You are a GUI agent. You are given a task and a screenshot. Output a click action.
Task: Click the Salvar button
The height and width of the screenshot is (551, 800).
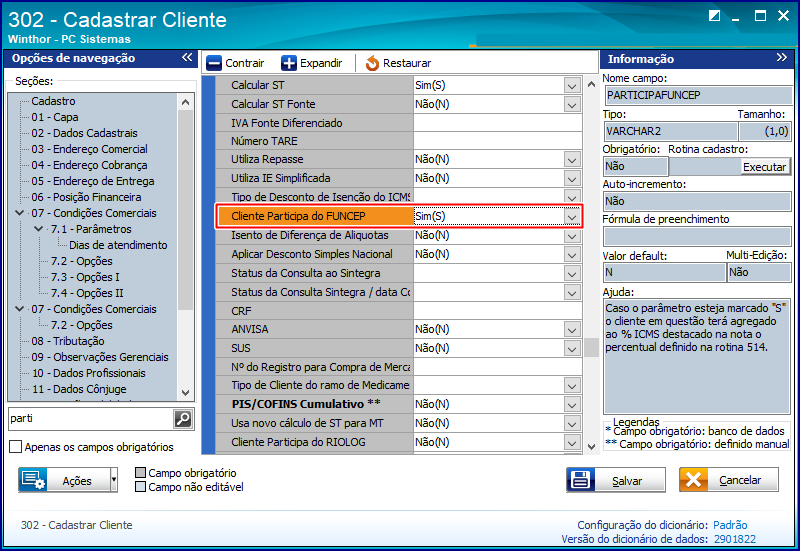coord(616,480)
